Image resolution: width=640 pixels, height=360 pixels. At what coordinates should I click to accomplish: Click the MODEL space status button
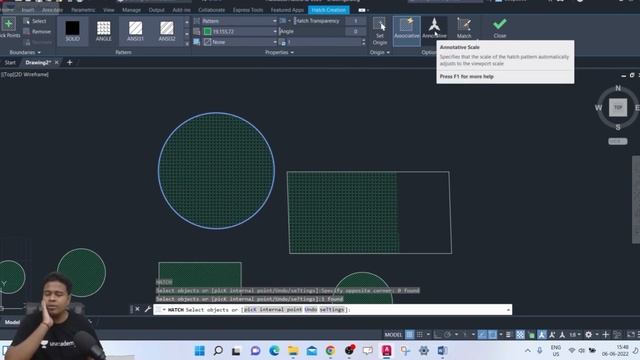point(393,335)
